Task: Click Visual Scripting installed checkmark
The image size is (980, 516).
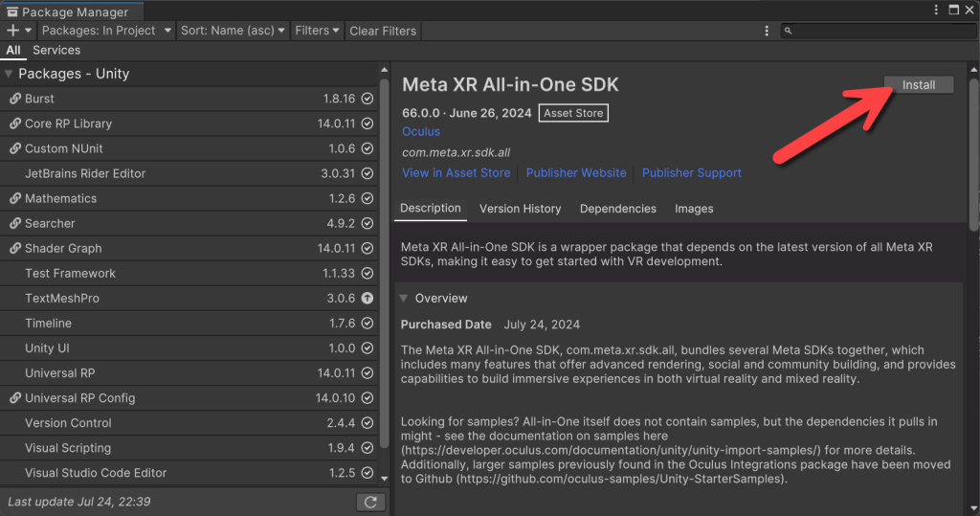Action: click(367, 448)
